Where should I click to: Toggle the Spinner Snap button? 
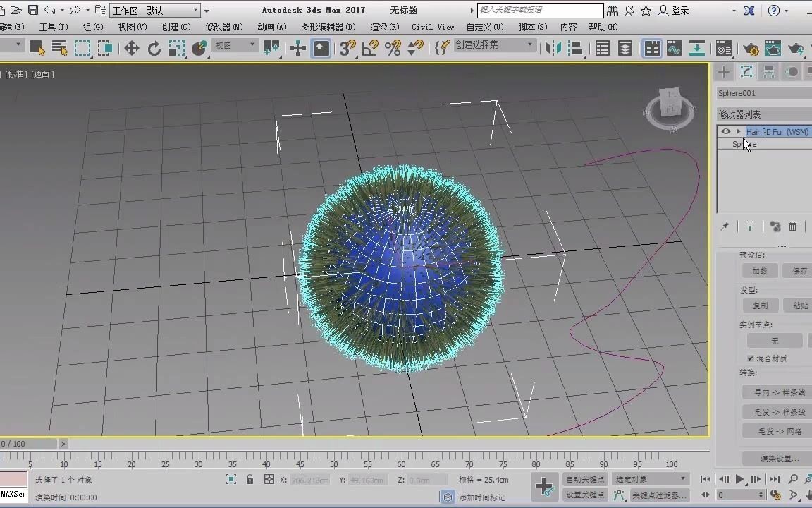pyautogui.click(x=415, y=48)
